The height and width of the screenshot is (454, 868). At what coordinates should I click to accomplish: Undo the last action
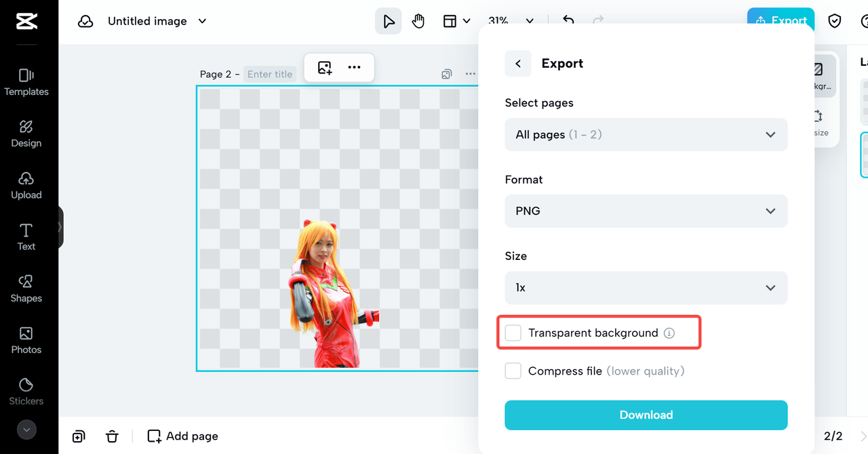(568, 21)
